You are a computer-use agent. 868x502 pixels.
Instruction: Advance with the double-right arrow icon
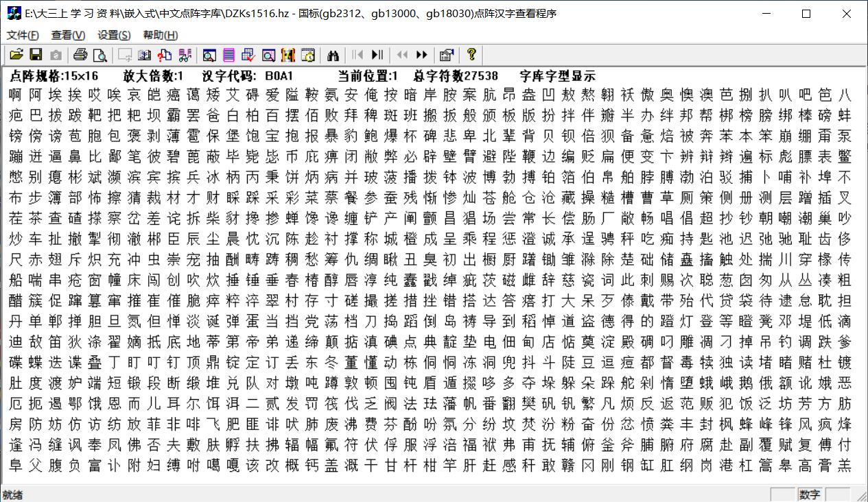click(421, 55)
